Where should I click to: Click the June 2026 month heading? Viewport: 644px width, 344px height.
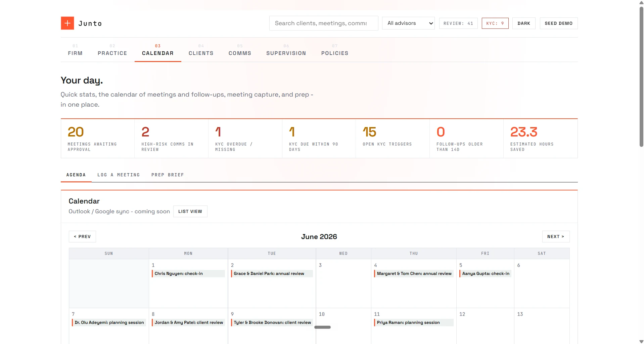point(319,237)
